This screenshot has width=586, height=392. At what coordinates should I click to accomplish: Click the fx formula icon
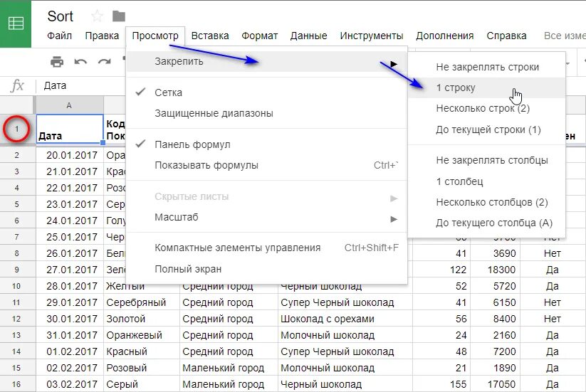coord(17,85)
